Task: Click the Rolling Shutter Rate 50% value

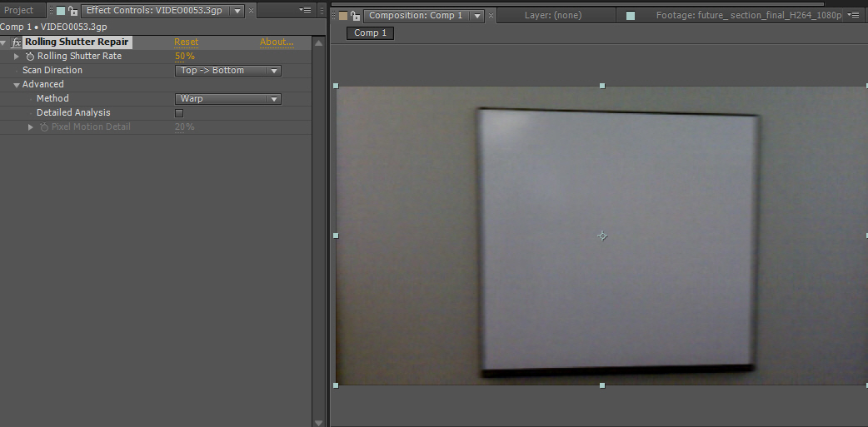Action: click(184, 57)
